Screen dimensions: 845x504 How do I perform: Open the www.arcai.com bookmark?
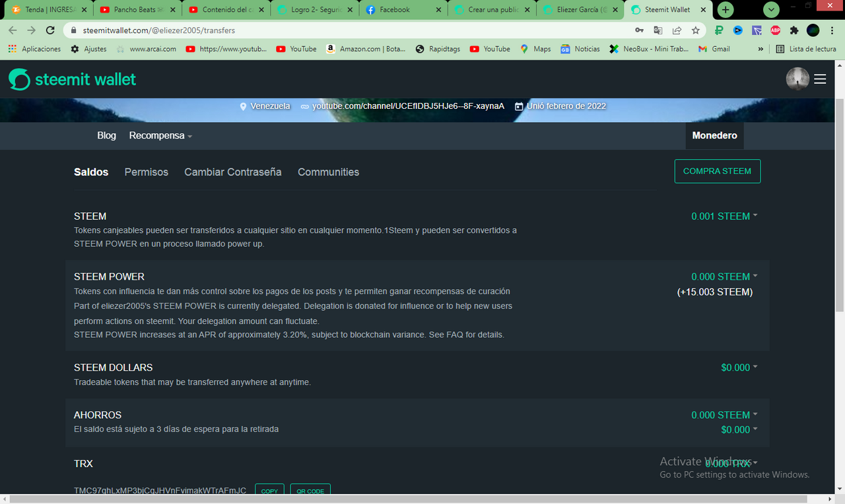[x=146, y=49]
